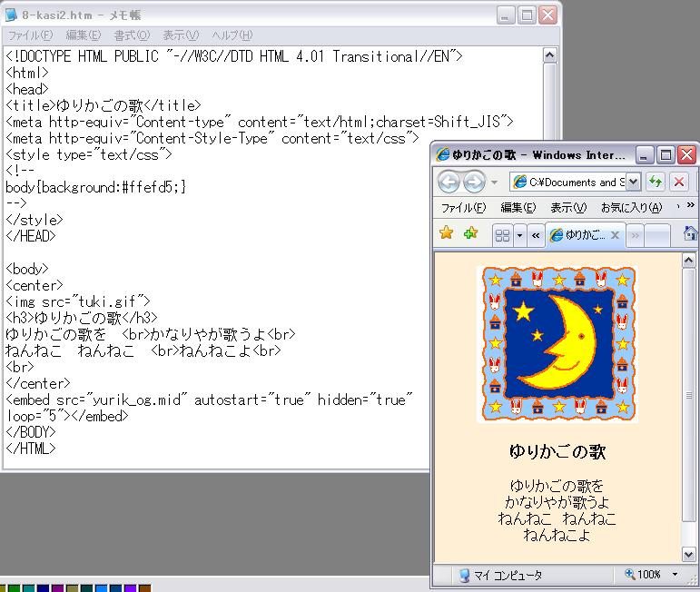Click the Notepad scrollbar up arrow
The image size is (700, 592).
549,55
